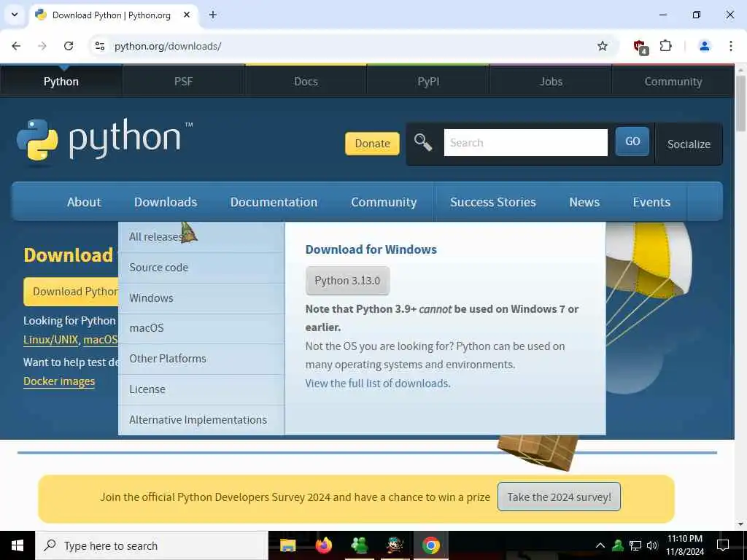Click the Python 3.13.0 download button
Viewport: 747px width, 560px height.
tap(347, 281)
